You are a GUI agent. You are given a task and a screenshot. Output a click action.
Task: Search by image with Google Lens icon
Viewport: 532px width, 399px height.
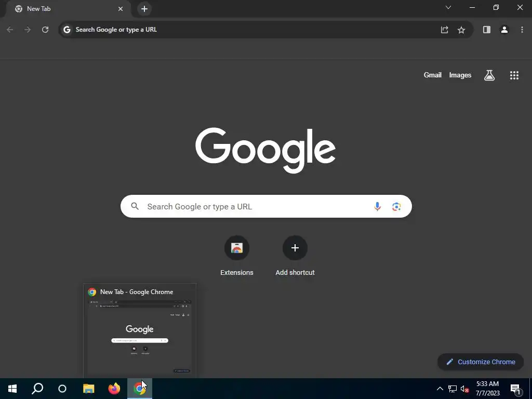(396, 206)
